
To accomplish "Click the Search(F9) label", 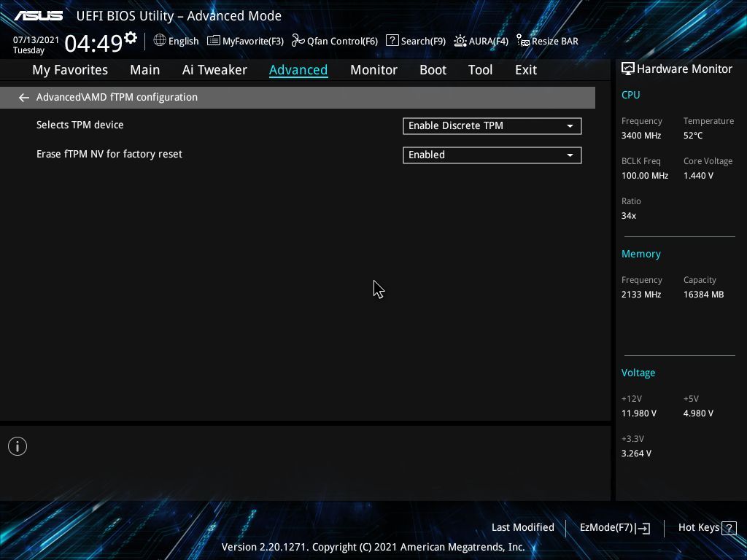I will 423,42.
